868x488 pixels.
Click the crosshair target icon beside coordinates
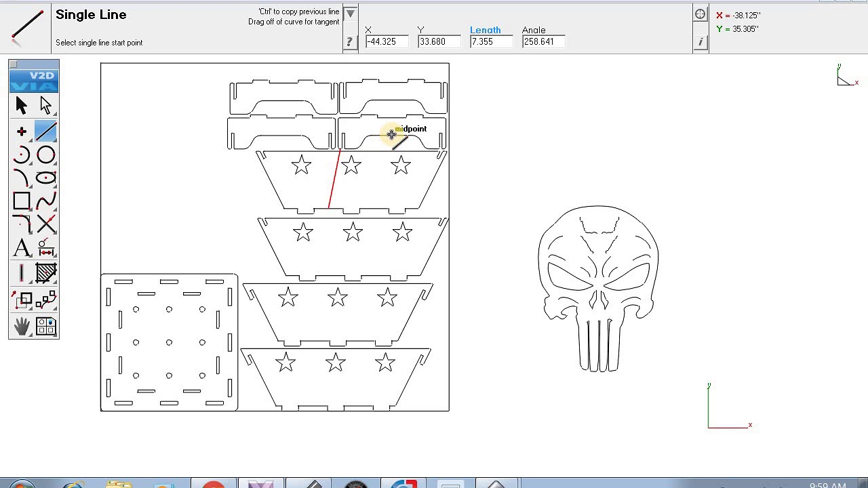click(701, 14)
